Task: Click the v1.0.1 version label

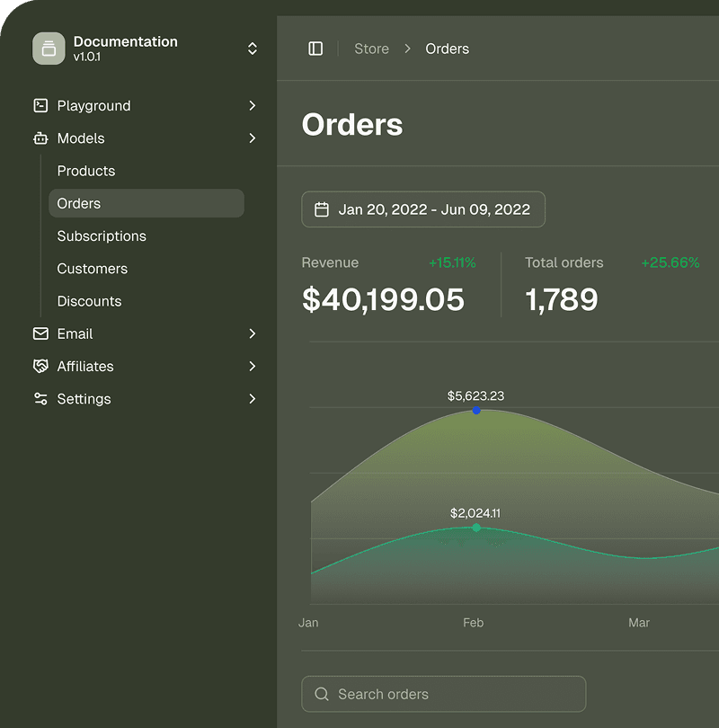Action: tap(87, 57)
